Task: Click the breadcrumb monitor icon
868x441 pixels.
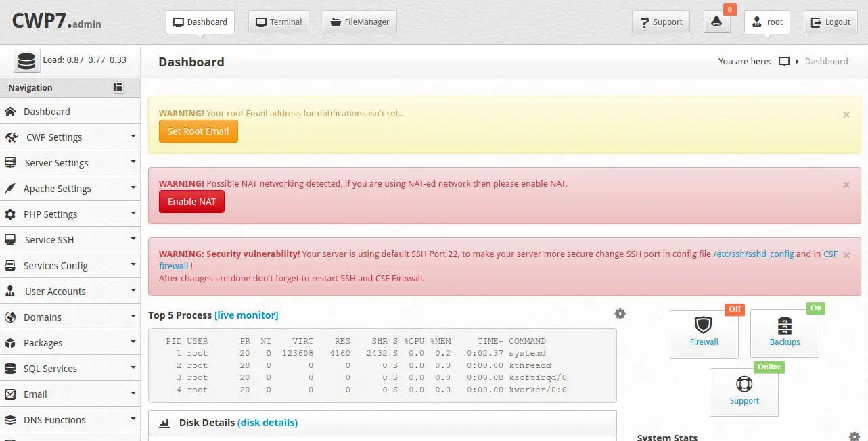Action: pos(784,62)
